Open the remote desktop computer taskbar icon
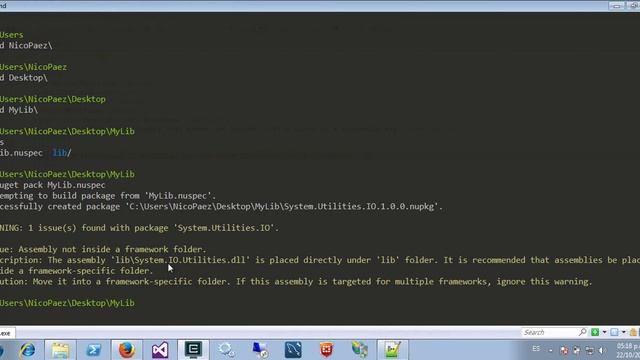This screenshot has height=360, width=640. tap(260, 350)
